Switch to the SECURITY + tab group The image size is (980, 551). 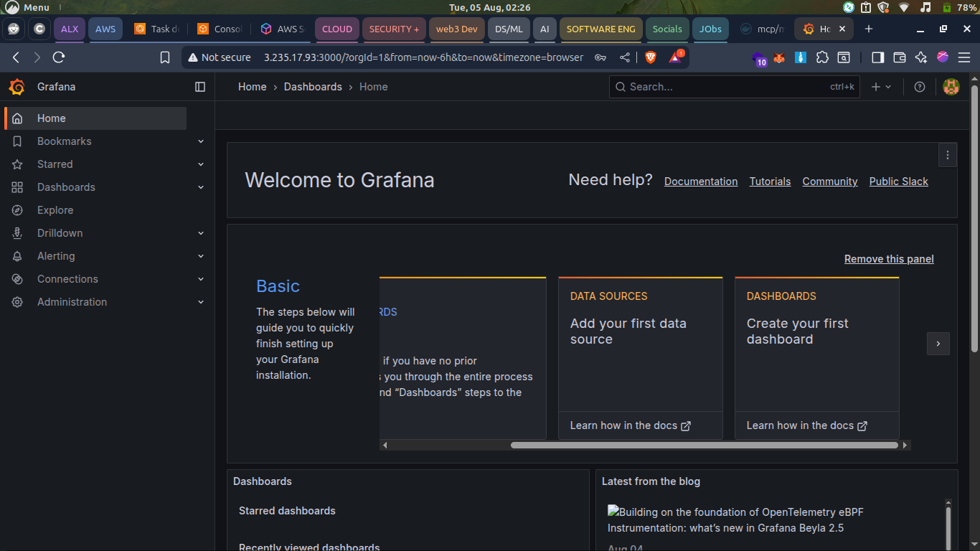(395, 29)
